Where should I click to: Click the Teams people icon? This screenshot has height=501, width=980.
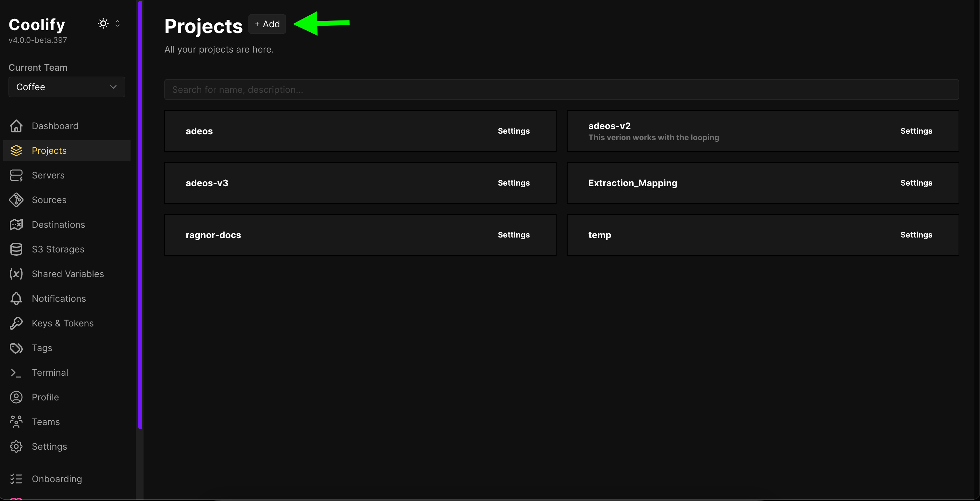[x=16, y=422]
